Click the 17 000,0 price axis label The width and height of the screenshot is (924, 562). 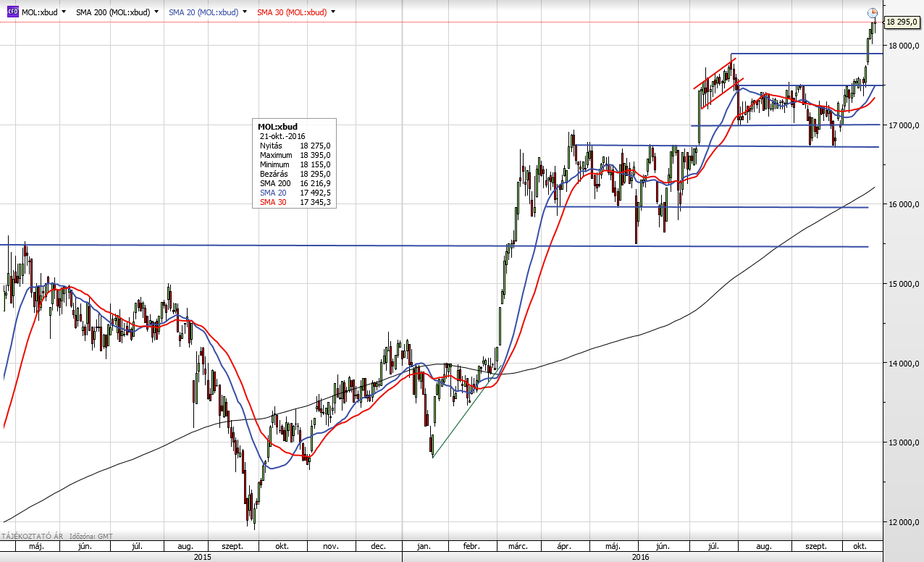[905, 125]
